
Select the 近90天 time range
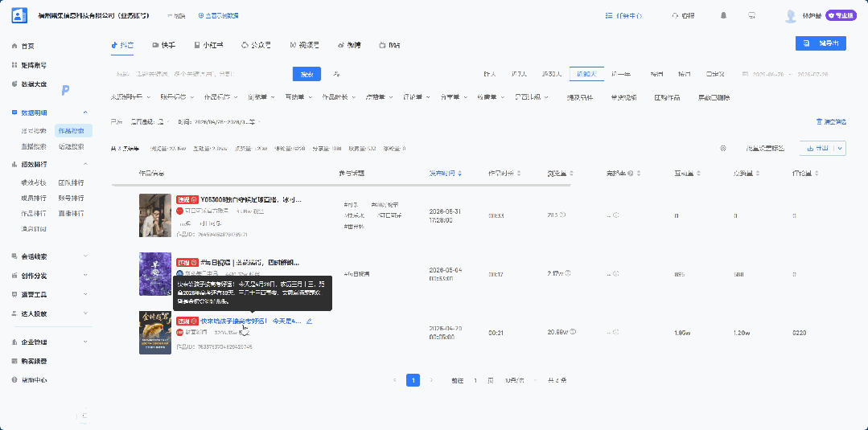[586, 74]
